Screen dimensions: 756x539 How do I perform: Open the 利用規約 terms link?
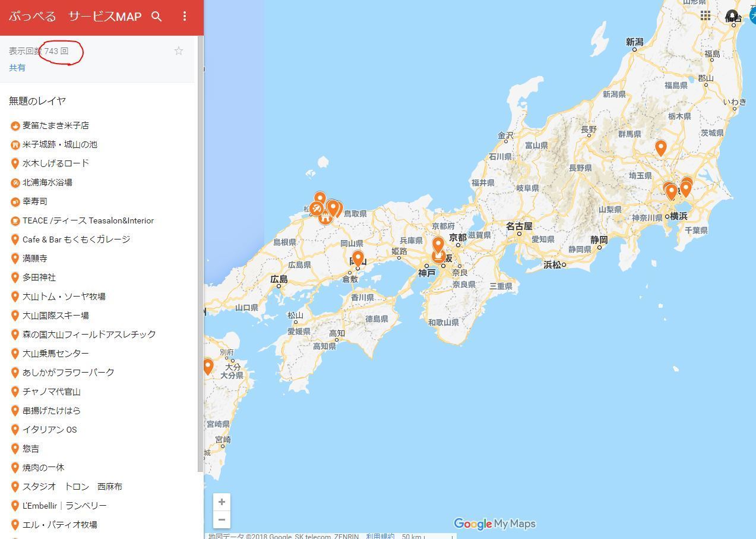[380, 536]
